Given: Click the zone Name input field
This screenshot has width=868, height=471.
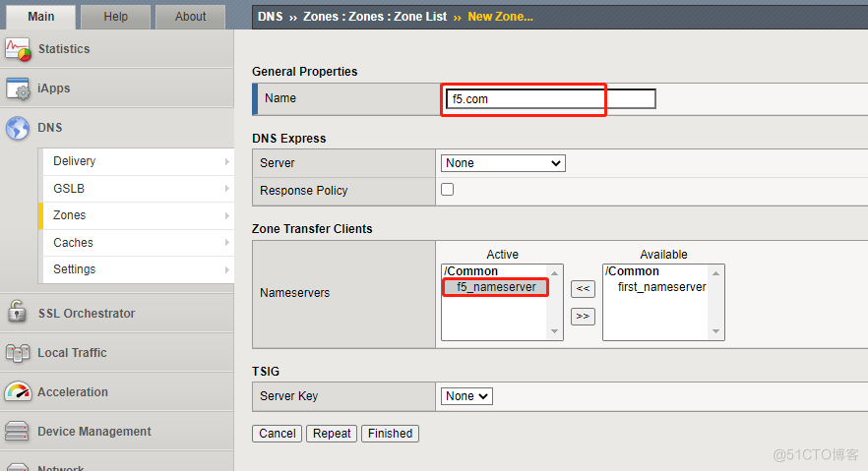Looking at the screenshot, I should (550, 99).
